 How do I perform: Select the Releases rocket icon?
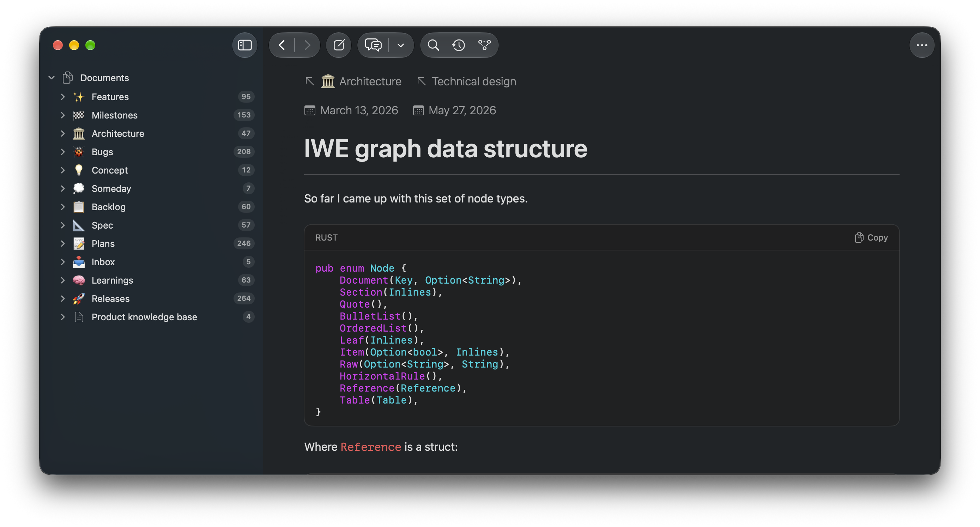(x=79, y=298)
